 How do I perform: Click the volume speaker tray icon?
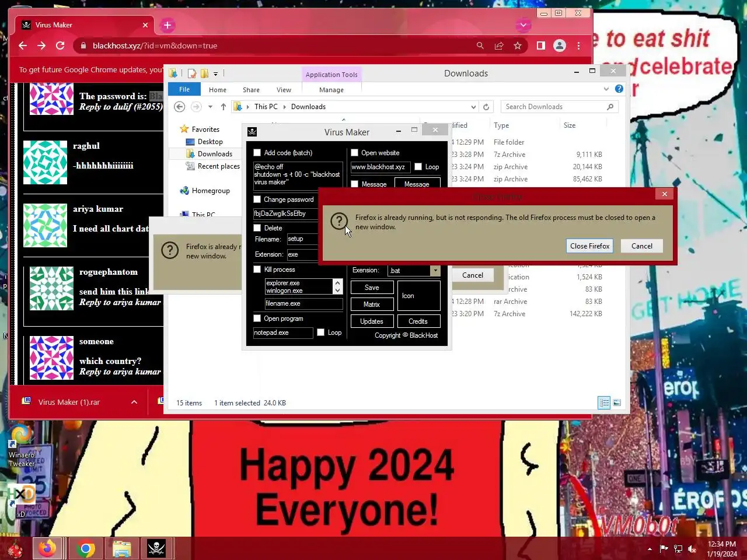692,549
